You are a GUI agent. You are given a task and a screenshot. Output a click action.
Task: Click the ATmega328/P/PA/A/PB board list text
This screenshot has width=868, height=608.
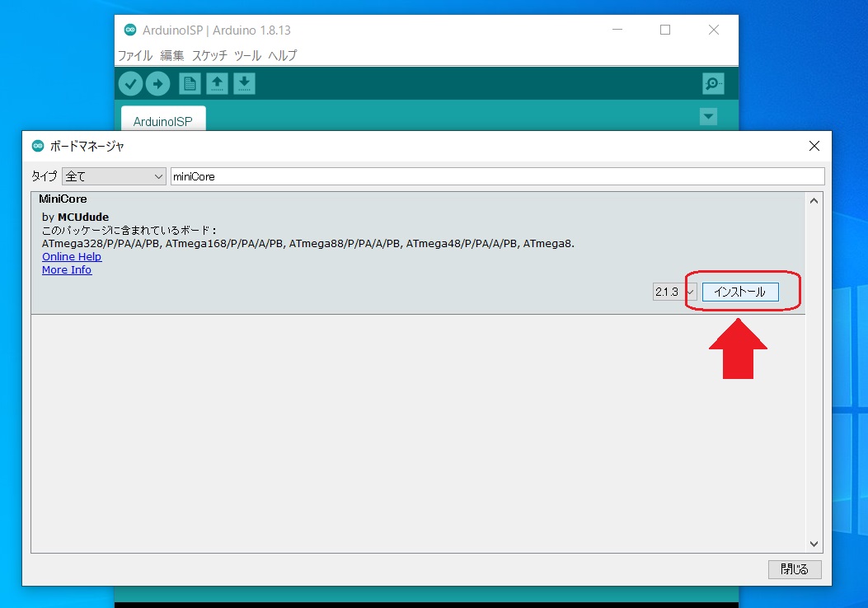click(101, 243)
